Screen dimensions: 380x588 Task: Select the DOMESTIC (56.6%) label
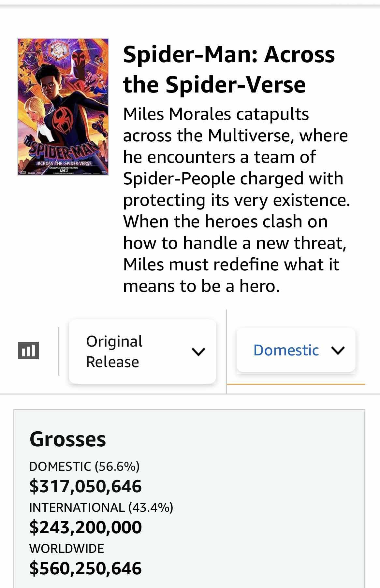(x=84, y=466)
